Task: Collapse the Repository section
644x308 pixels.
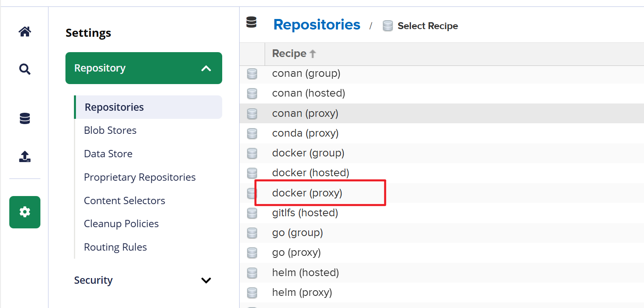Action: (x=206, y=68)
